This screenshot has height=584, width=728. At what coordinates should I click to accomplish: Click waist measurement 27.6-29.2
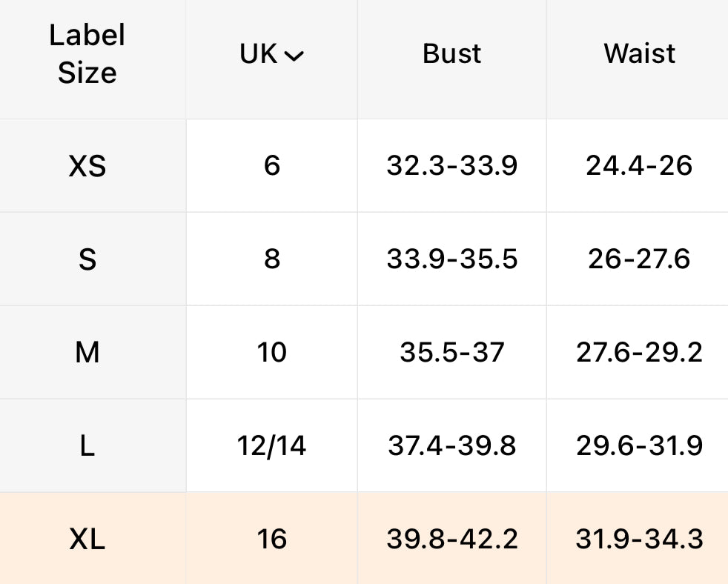point(639,353)
